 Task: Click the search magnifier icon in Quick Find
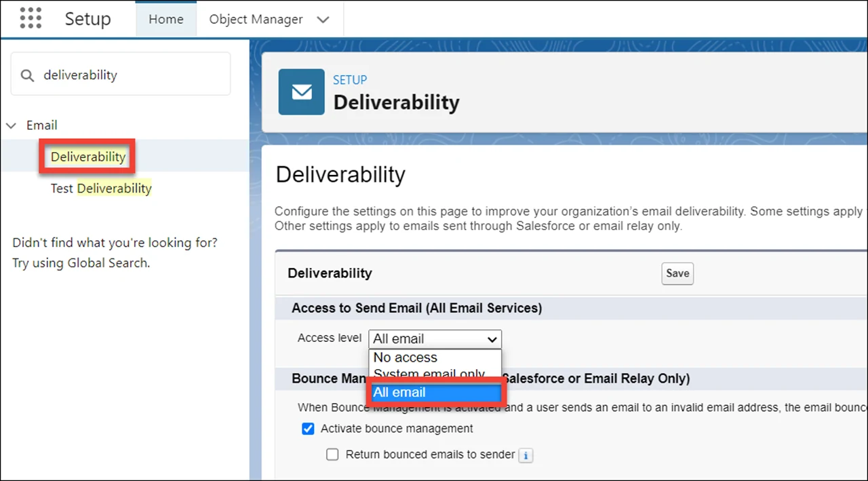coord(27,75)
